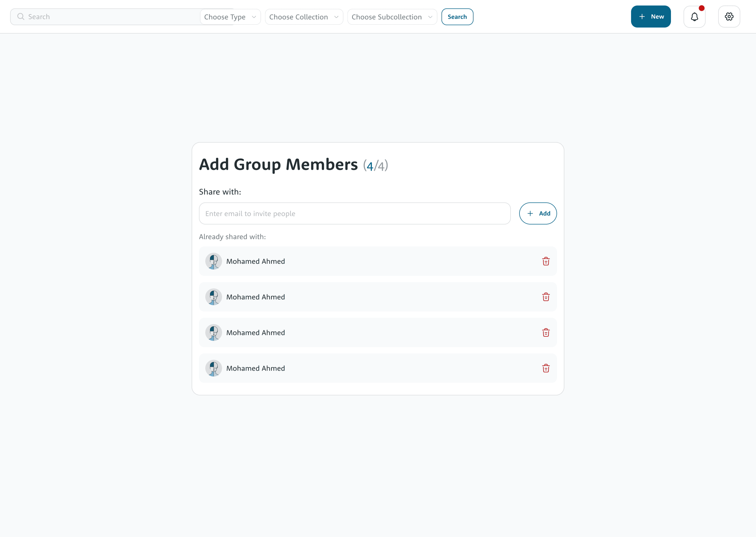Click into the top Search field

[109, 17]
